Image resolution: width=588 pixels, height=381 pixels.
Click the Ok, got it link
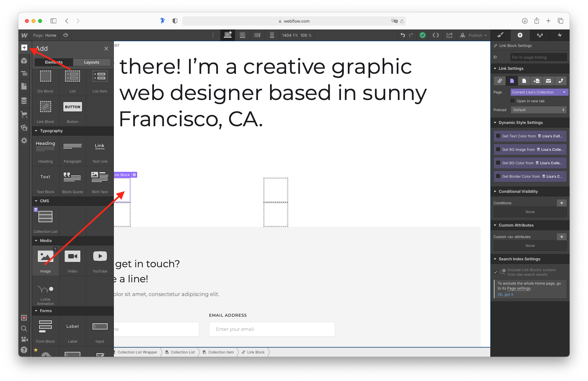[x=505, y=294]
